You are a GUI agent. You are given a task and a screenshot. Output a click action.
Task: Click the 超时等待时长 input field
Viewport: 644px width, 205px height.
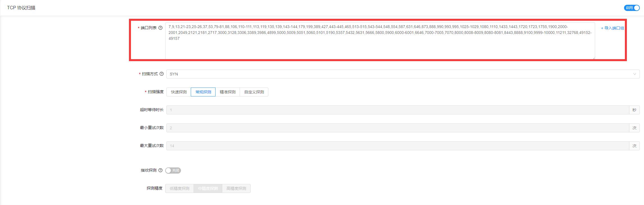(398, 110)
